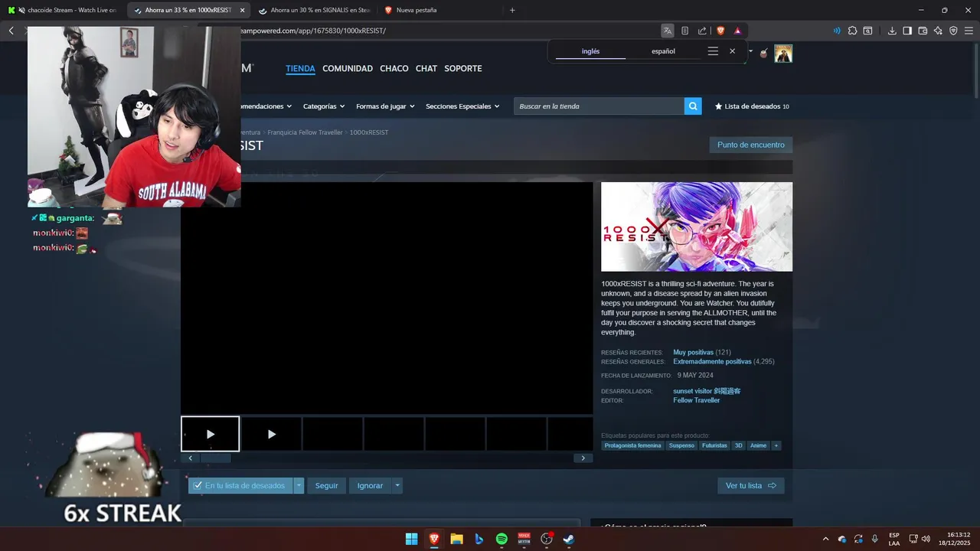
Task: Click the Brave VPN shield icon
Action: coord(953,31)
